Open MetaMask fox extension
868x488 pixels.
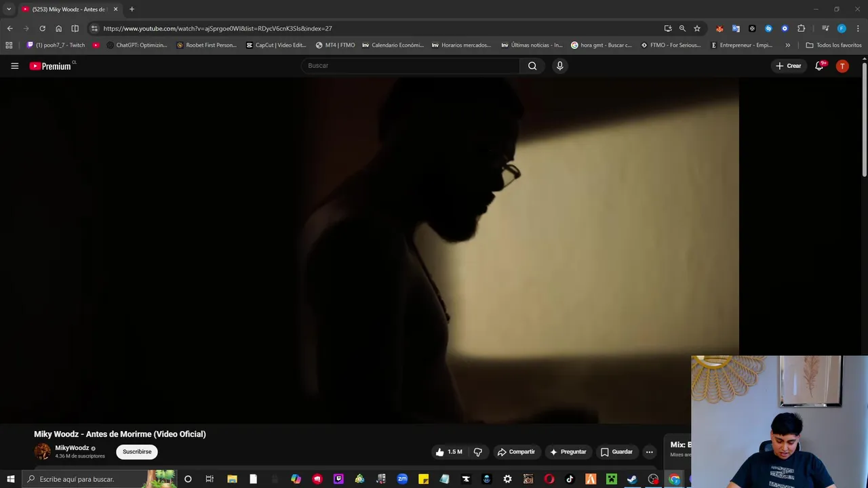point(719,28)
